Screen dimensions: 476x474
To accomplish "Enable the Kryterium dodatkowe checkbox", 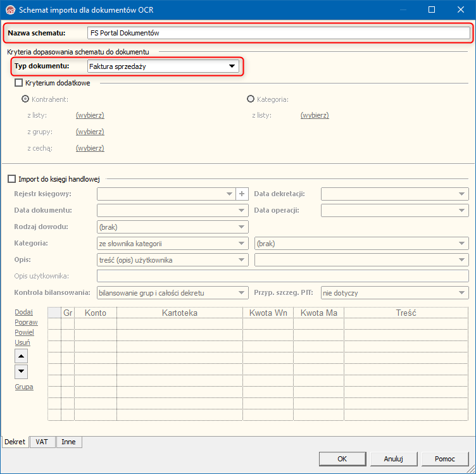I will pos(19,83).
